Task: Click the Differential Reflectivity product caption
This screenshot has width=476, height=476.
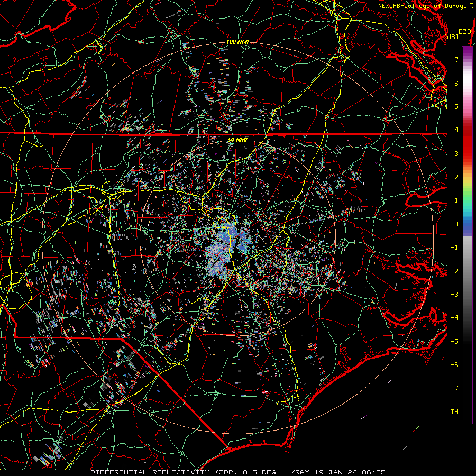Action: 237,472
